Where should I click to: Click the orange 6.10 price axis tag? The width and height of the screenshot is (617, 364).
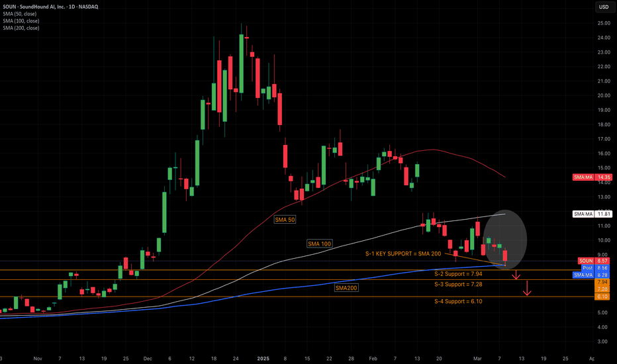[x=602, y=296]
